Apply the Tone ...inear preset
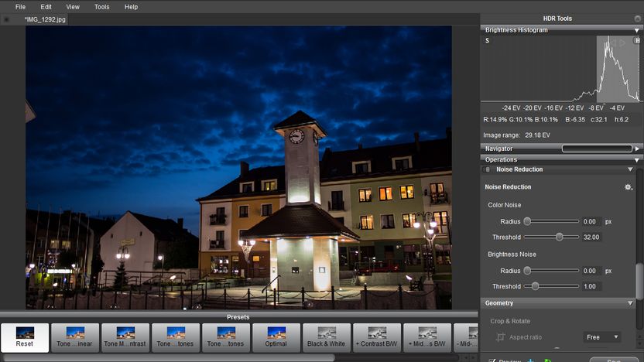Image resolution: width=644 pixels, height=362 pixels. [x=75, y=337]
